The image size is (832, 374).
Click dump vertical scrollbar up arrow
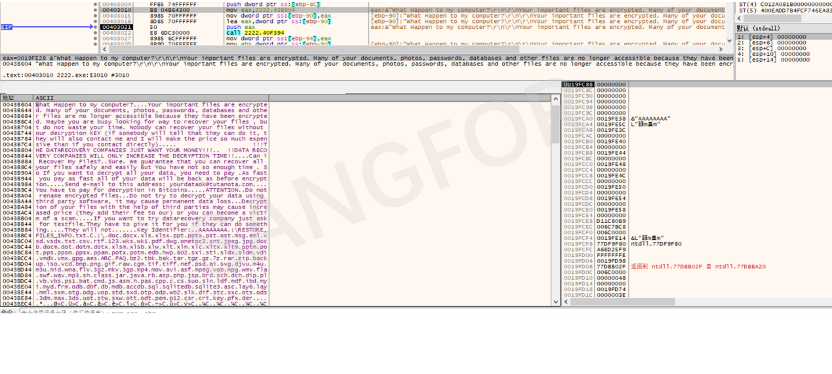(556, 99)
